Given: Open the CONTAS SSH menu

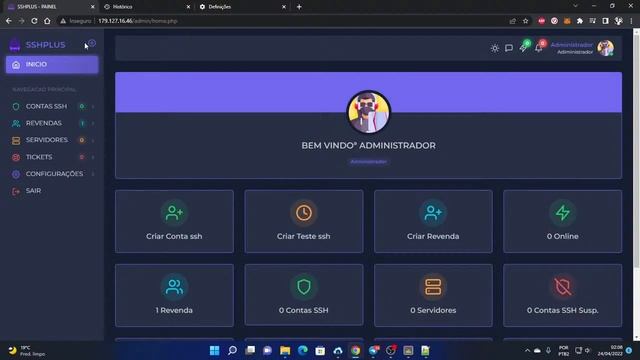Looking at the screenshot, I should tap(52, 106).
